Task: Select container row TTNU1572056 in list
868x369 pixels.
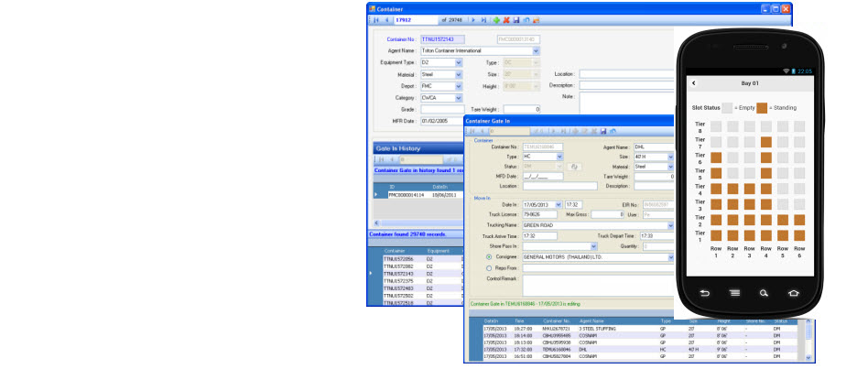Action: coord(422,259)
